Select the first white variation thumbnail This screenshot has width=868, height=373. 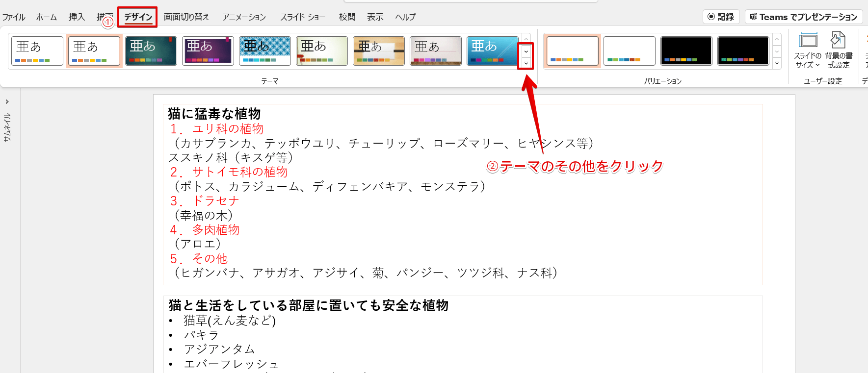(573, 51)
